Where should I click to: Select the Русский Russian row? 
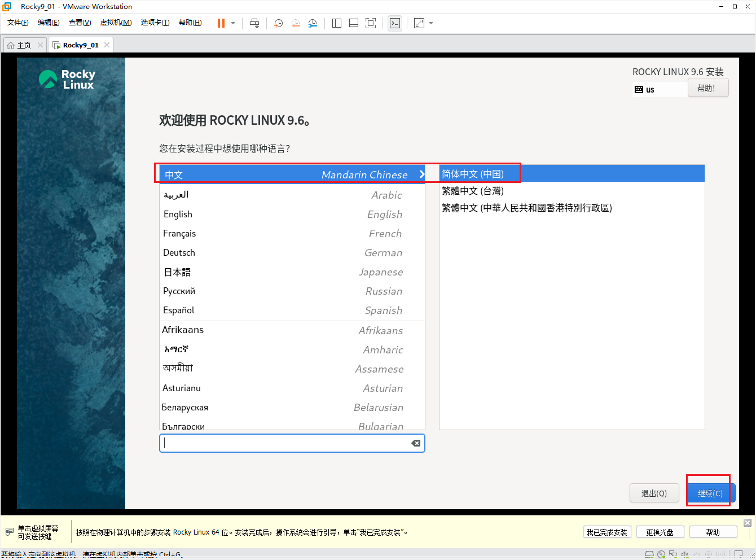click(x=292, y=291)
